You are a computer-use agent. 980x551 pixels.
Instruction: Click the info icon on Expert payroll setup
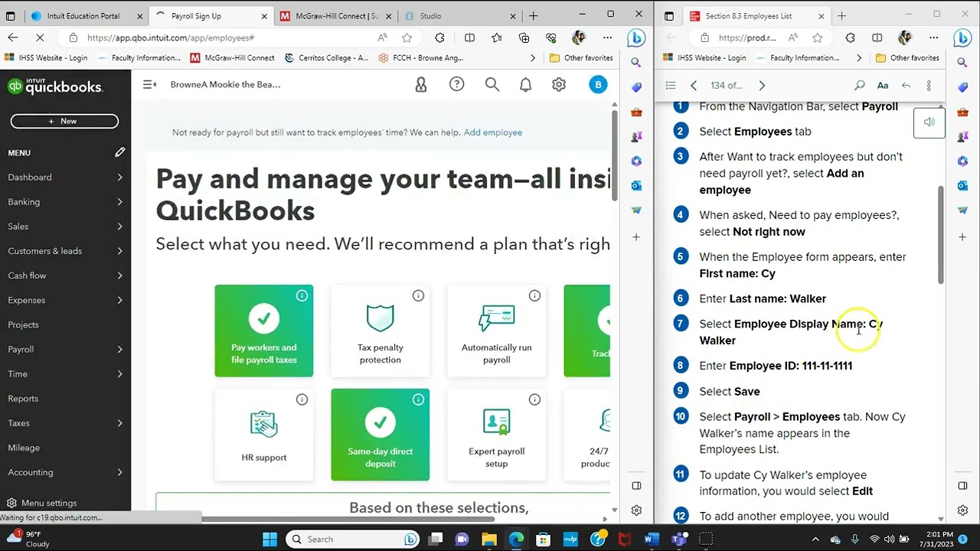[x=534, y=399]
